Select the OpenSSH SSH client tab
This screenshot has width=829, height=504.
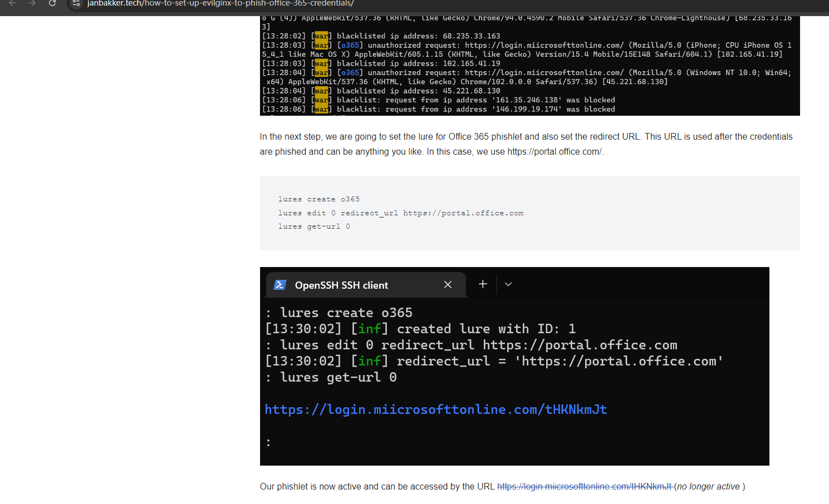(366, 285)
